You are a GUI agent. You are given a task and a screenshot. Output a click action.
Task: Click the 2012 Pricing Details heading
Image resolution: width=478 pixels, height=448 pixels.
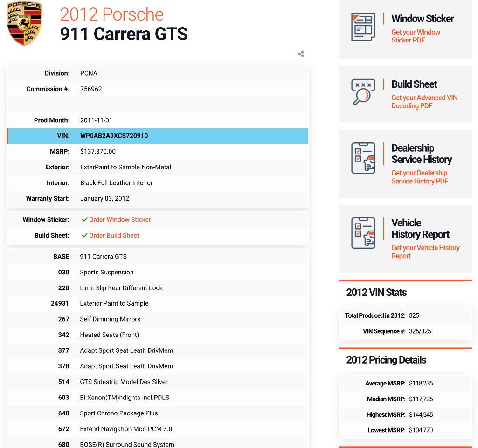(x=386, y=360)
